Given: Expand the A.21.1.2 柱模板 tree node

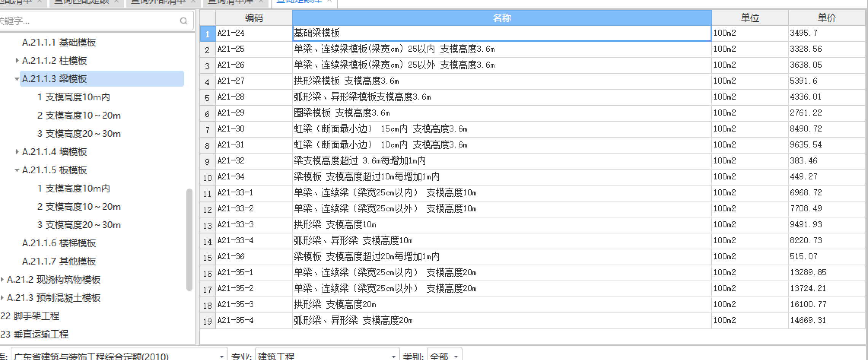Looking at the screenshot, I should (x=17, y=60).
